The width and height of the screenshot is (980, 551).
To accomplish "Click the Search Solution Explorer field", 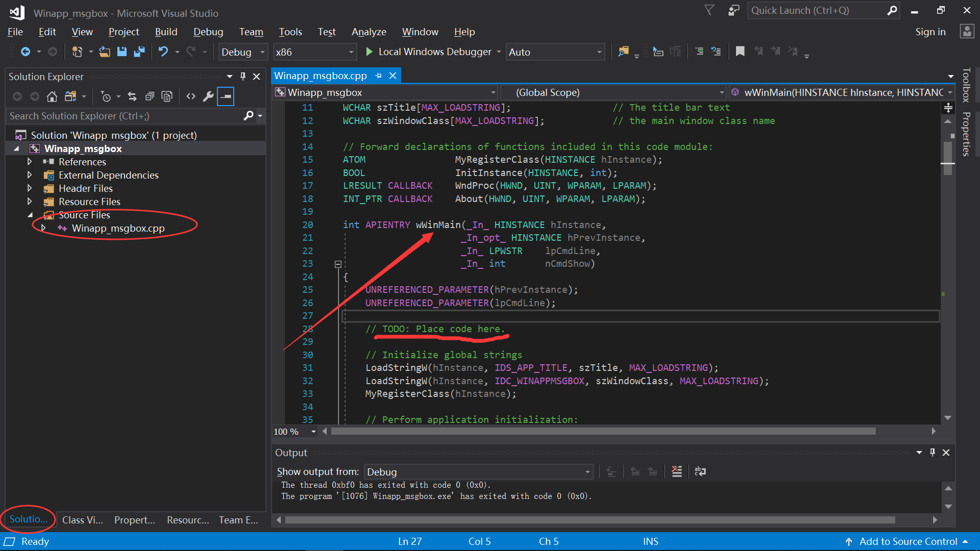I will point(125,116).
